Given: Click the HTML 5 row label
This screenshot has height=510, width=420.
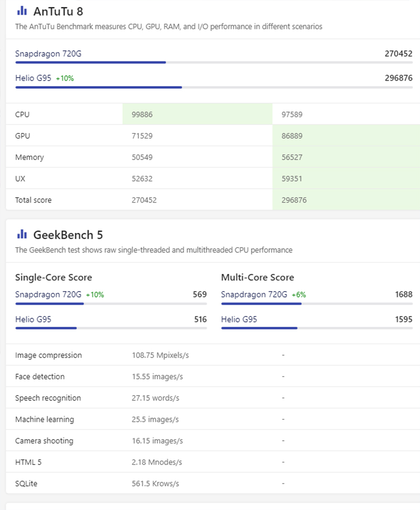Looking at the screenshot, I should (28, 462).
